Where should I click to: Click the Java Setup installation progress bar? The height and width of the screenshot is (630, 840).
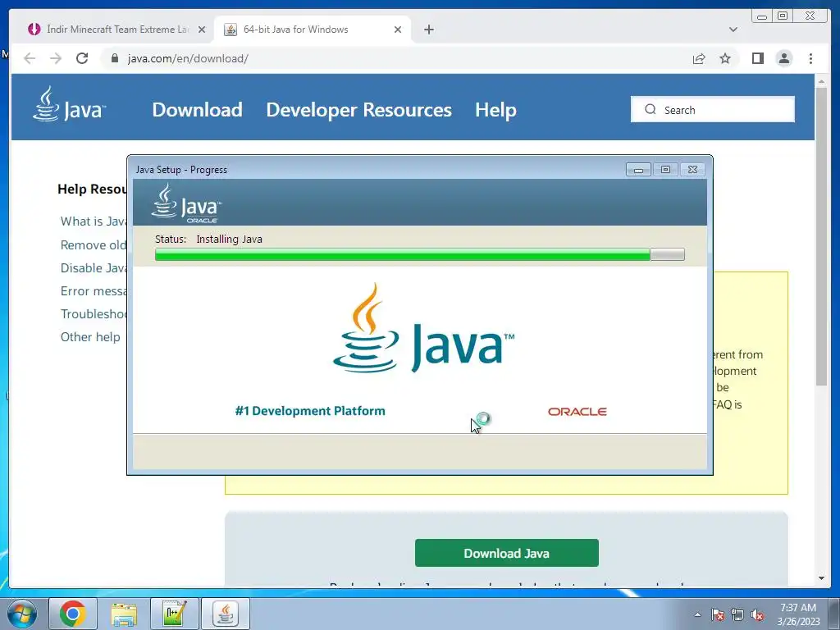419,254
